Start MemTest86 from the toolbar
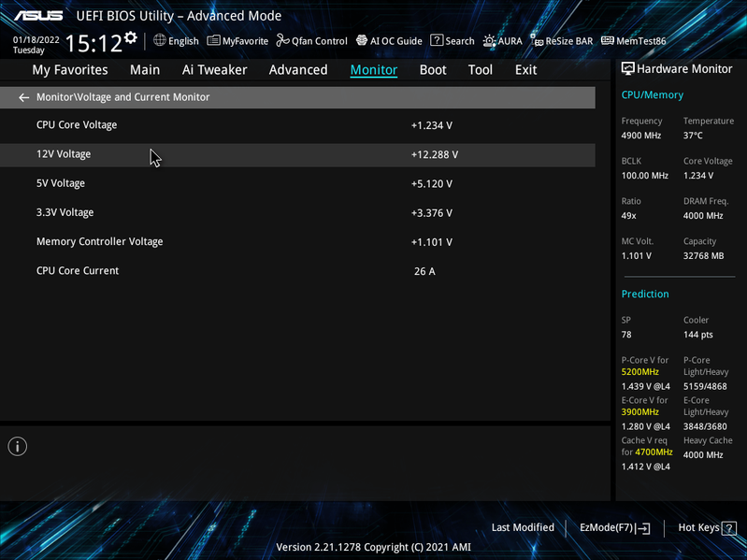Image resolution: width=747 pixels, height=560 pixels. pyautogui.click(x=634, y=41)
